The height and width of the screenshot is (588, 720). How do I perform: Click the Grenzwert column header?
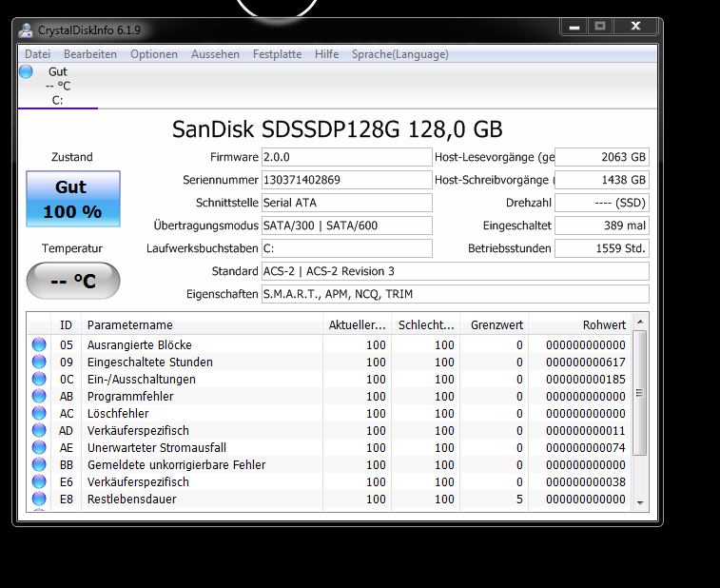(x=495, y=324)
